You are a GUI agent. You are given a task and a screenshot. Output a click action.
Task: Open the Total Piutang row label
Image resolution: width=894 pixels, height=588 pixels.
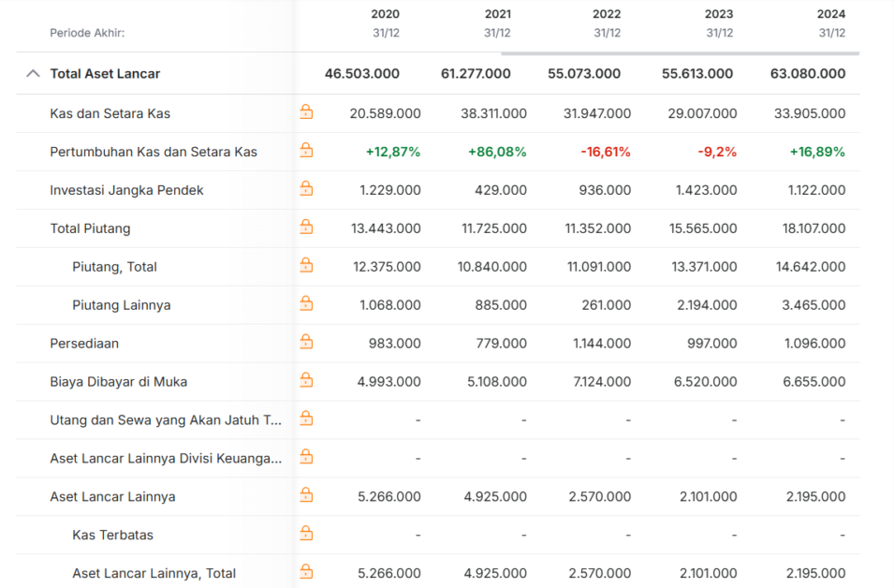coord(90,228)
